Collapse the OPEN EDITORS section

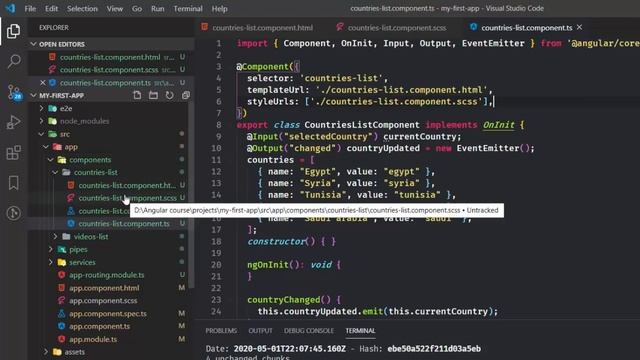point(33,44)
